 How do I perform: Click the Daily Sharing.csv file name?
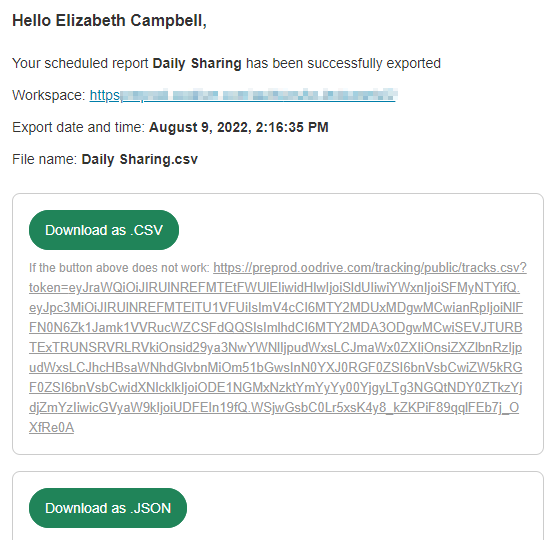tap(140, 159)
